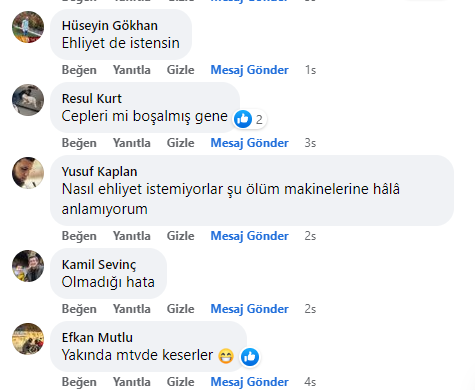Screen dimensions: 475x390
Task: View Yusuf Kaplan's profile picture
Action: (28, 173)
